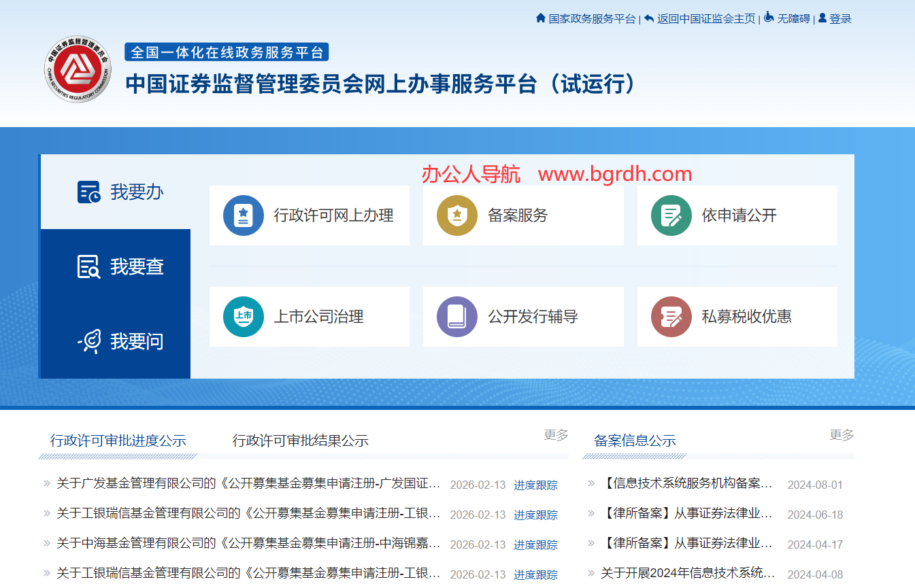Switch to the 我要问 side tab
915x588 pixels.
[116, 341]
